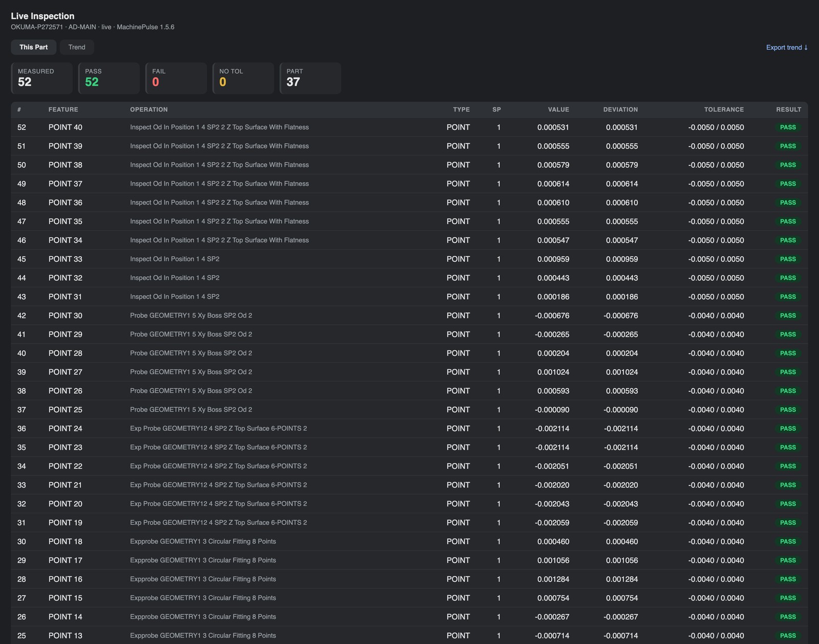Sort by the OPERATION column header
819x644 pixels.
pos(149,109)
